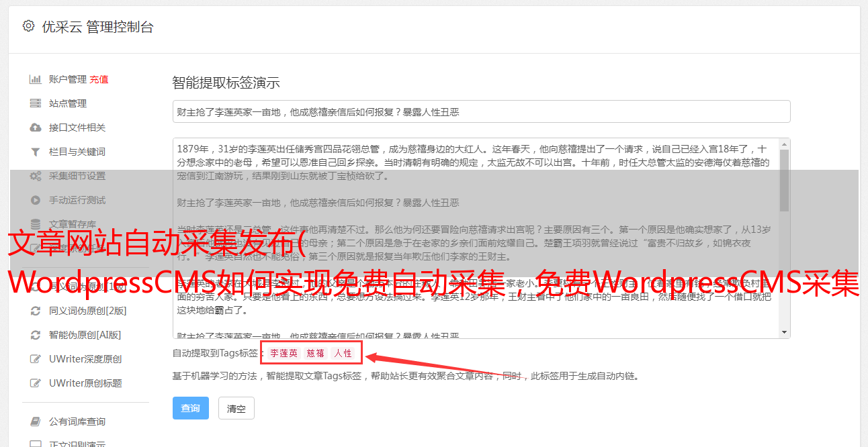Open 文章暂存库 in the sidebar
Viewport: 868px width, 447px height.
[x=73, y=224]
